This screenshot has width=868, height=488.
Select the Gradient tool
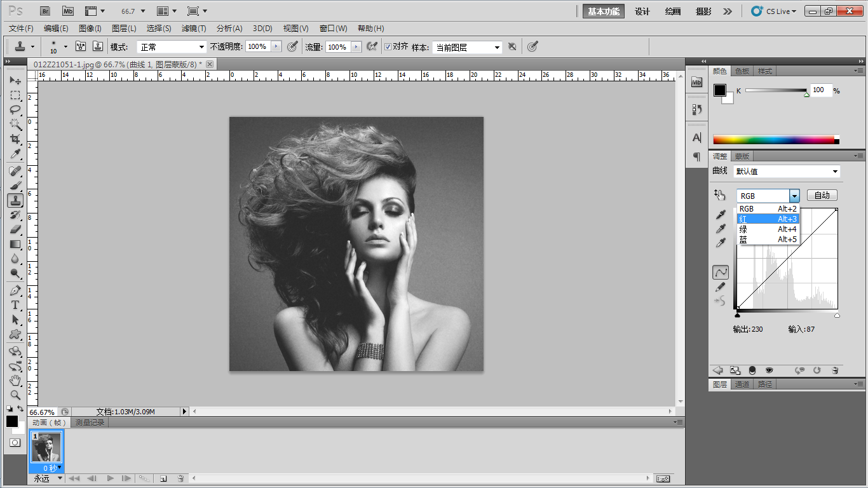point(15,244)
